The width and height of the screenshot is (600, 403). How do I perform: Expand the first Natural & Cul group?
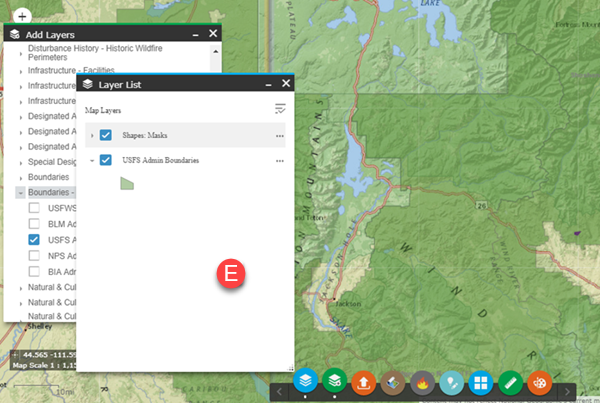pos(21,289)
